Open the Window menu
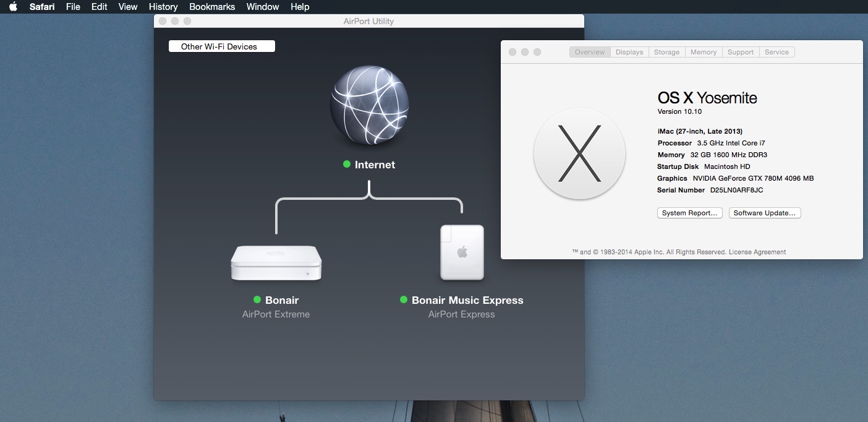The width and height of the screenshot is (868, 422). (263, 7)
